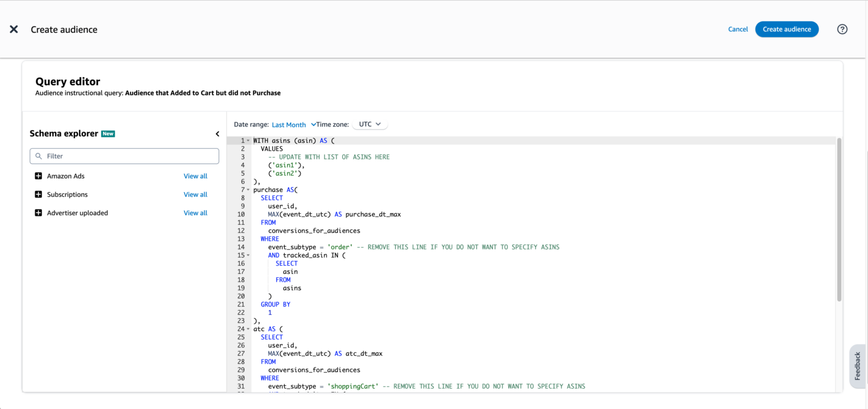The width and height of the screenshot is (868, 409).
Task: Open the help question mark icon
Action: (x=842, y=29)
